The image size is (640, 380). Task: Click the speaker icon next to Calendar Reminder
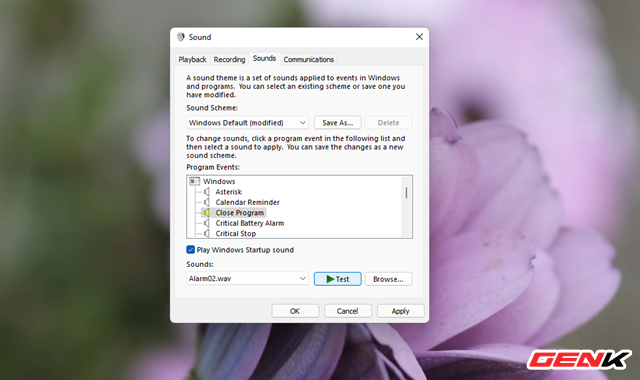point(207,202)
